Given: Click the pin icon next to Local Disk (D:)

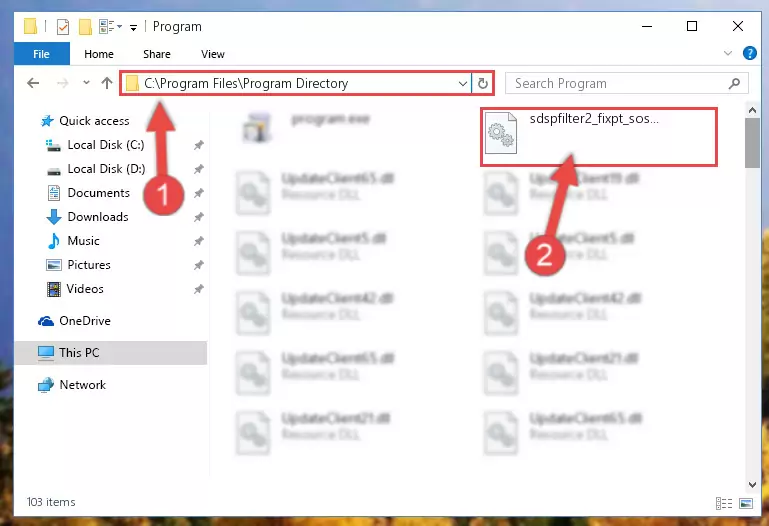Looking at the screenshot, I should 199,169.
